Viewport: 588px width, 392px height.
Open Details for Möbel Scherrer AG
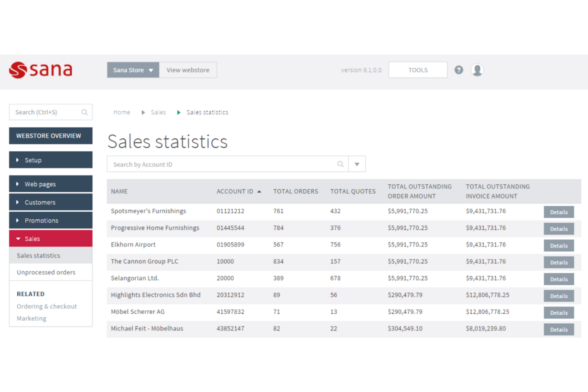coord(559,313)
